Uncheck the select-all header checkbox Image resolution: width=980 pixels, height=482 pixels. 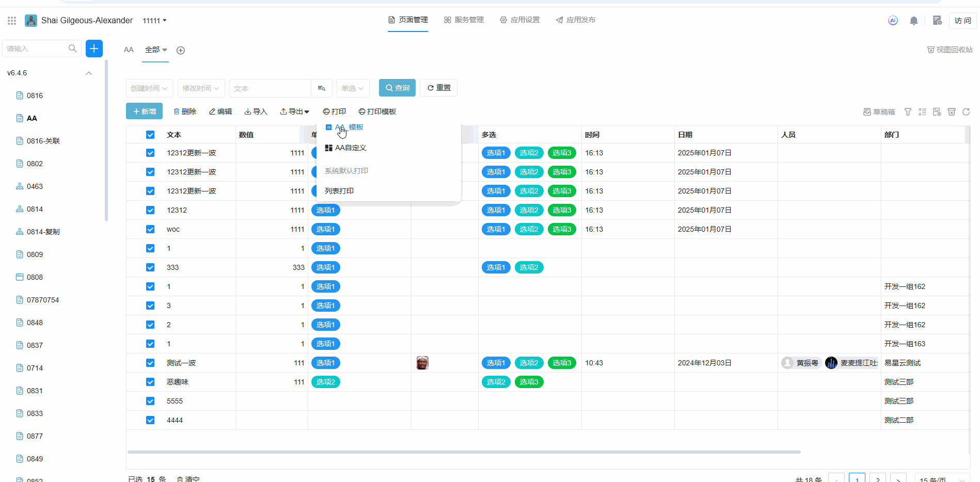(x=150, y=135)
